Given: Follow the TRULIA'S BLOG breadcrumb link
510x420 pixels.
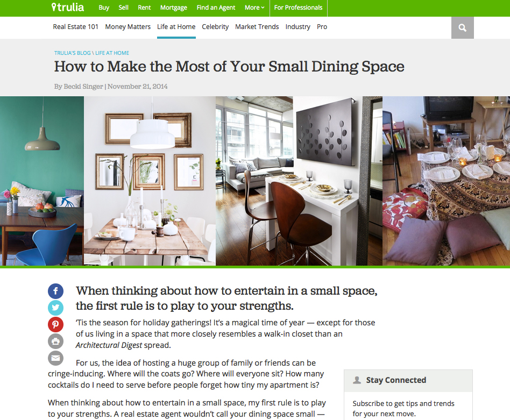Looking at the screenshot, I should (72, 53).
